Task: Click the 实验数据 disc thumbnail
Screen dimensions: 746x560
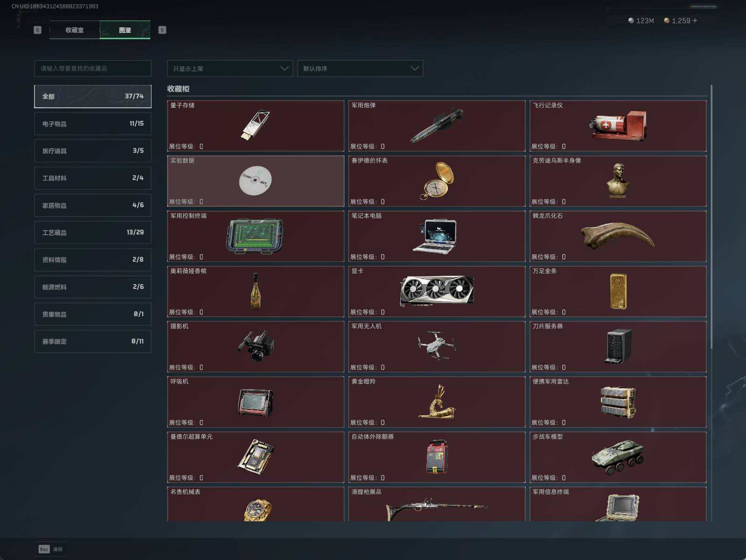Action: 255,181
